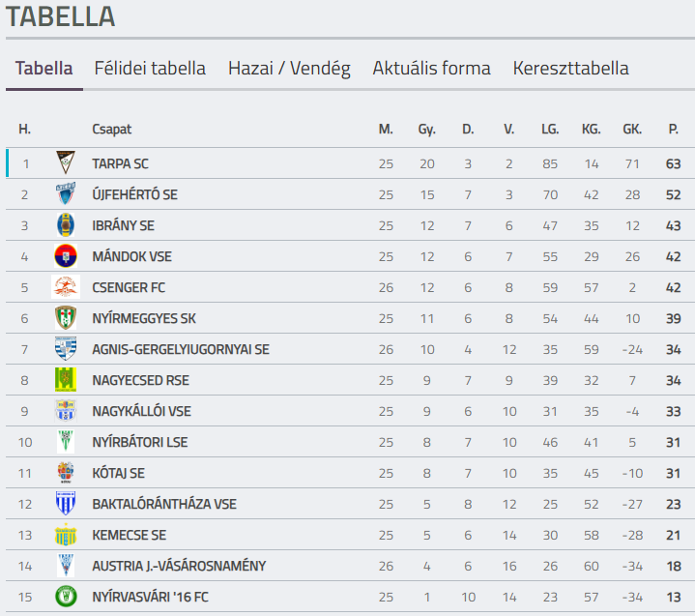695x616 pixels.
Task: Click the P. points column header
Action: tap(674, 129)
